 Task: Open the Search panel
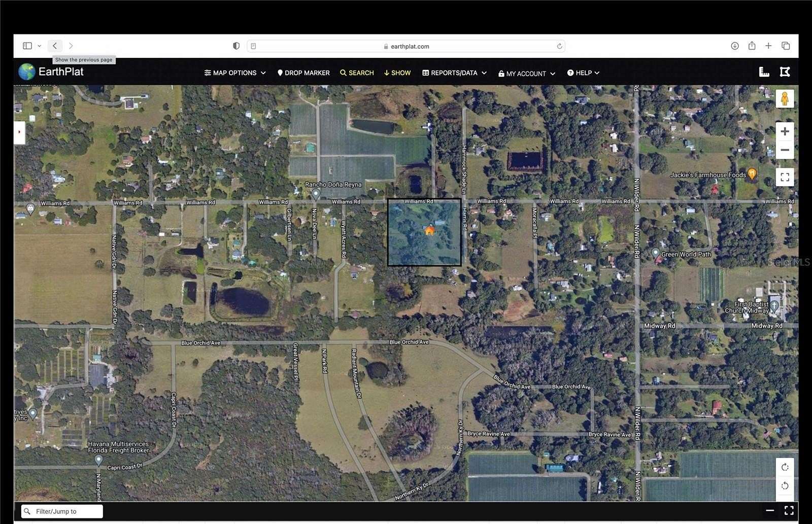tap(356, 73)
